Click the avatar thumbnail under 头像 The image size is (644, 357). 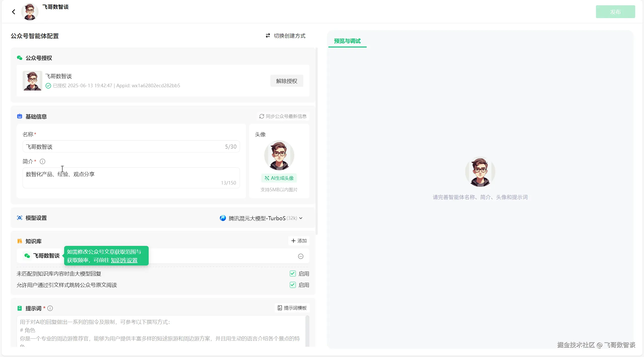[x=279, y=155]
